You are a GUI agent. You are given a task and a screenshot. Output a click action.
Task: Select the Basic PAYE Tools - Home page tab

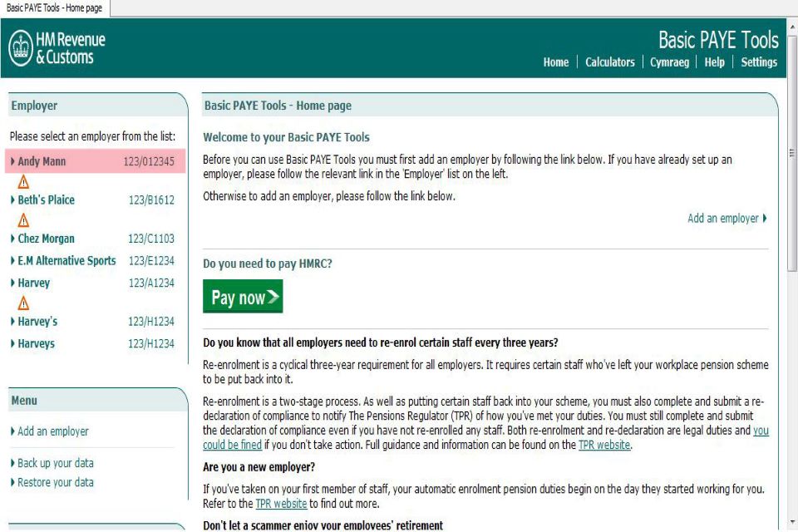coord(54,7)
